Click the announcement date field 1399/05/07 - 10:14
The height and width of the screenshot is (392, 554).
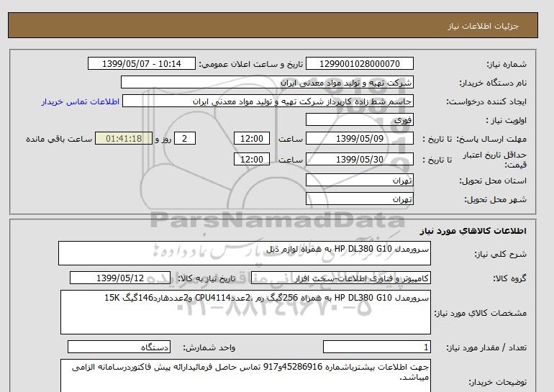click(141, 63)
